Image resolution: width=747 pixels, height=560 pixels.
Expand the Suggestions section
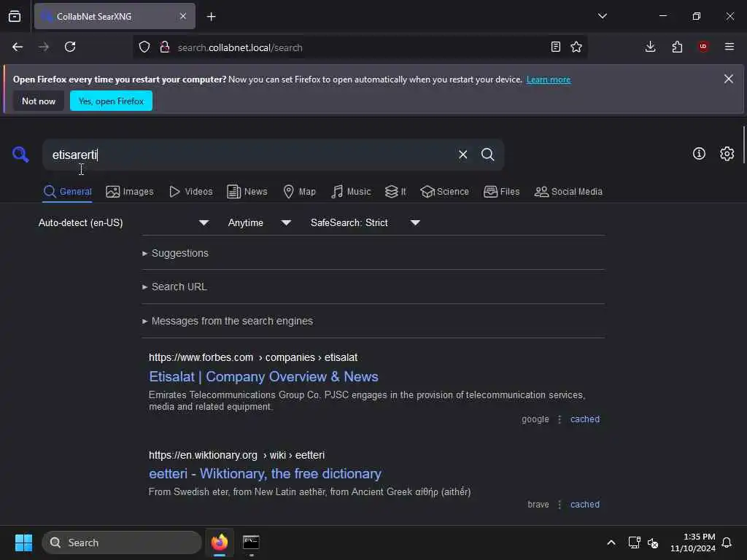click(175, 253)
